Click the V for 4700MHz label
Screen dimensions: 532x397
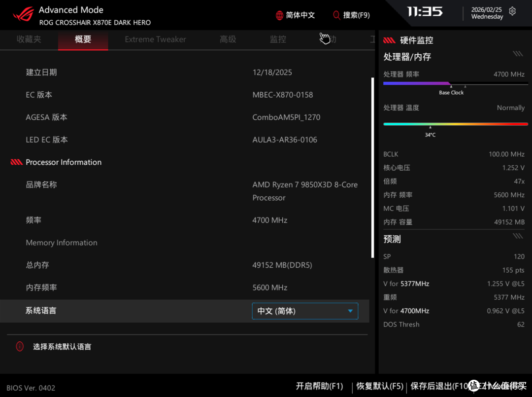(x=406, y=311)
